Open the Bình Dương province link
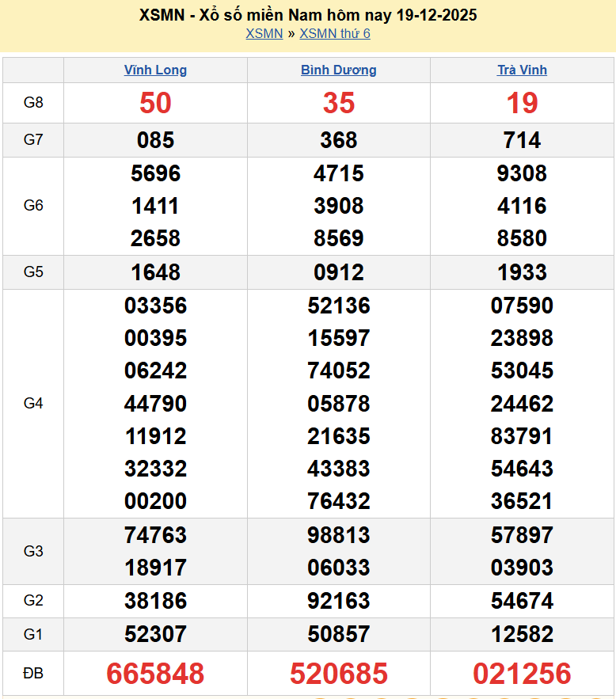Image resolution: width=616 pixels, height=699 pixels. click(338, 70)
